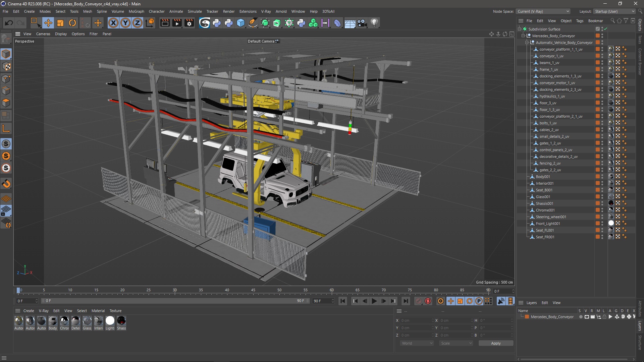
Task: Click the Record Active Objects button
Action: pyautogui.click(x=418, y=301)
